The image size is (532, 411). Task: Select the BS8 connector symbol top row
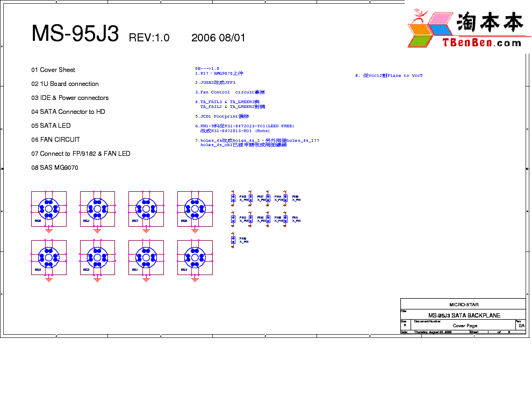tap(195, 210)
